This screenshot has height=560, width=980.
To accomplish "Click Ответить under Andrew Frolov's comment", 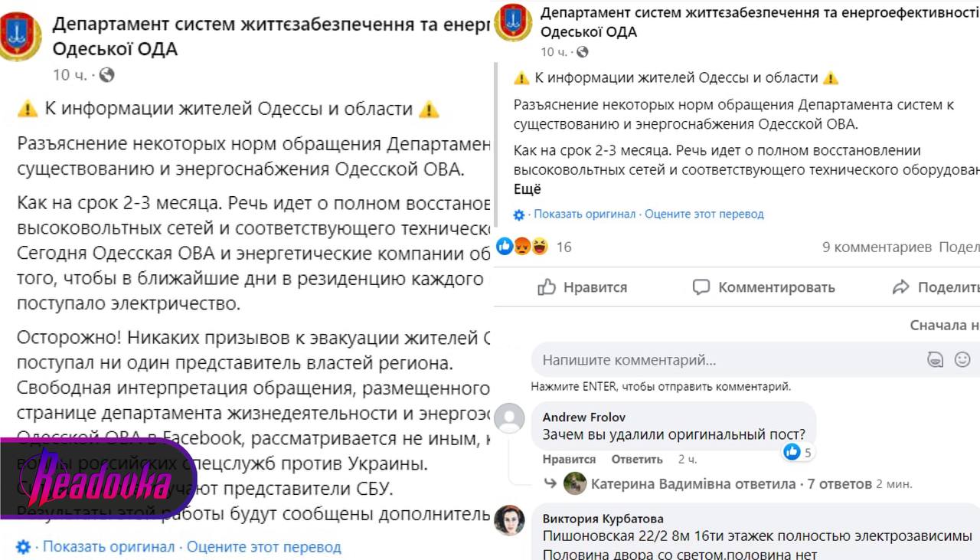I will pyautogui.click(x=637, y=460).
